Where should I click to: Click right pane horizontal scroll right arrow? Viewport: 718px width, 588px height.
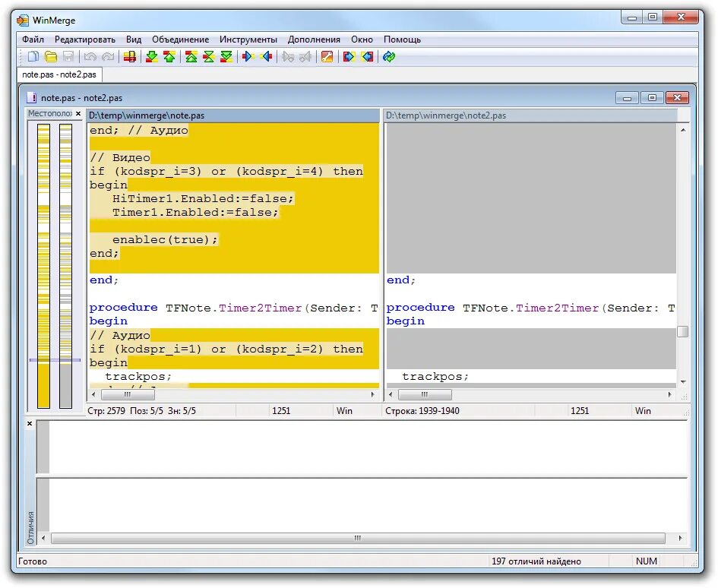click(x=669, y=394)
